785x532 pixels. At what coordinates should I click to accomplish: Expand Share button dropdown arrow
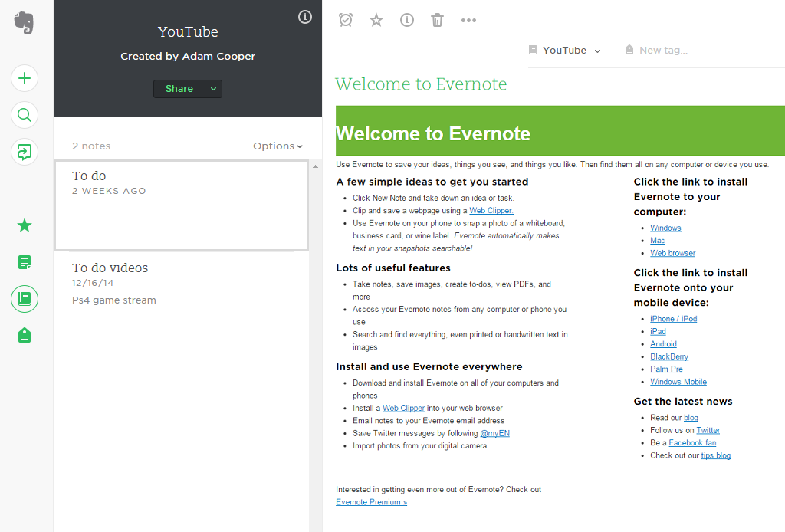point(213,89)
